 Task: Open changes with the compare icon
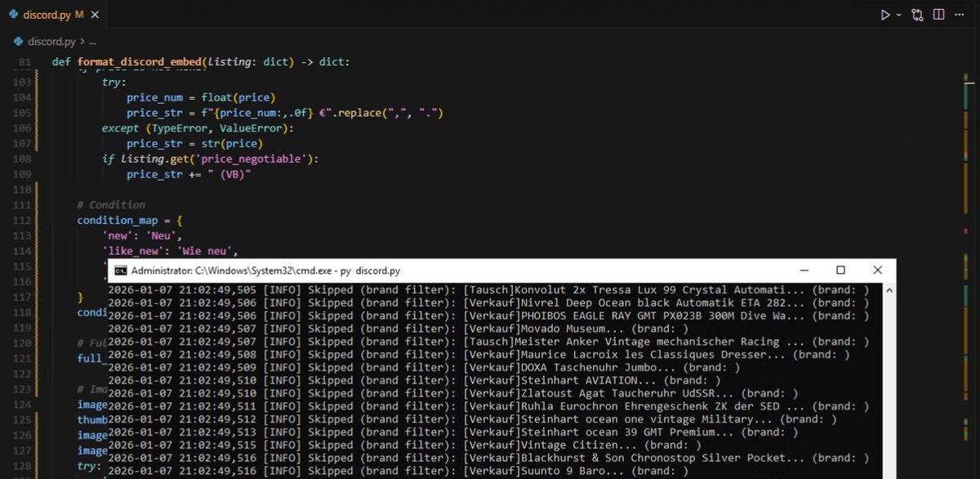pos(918,15)
